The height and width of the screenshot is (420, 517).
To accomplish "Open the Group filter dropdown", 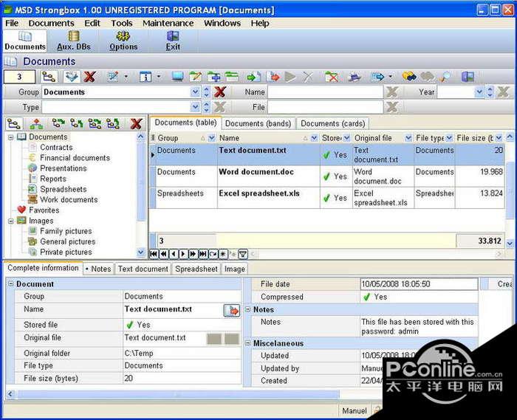I will [x=195, y=92].
